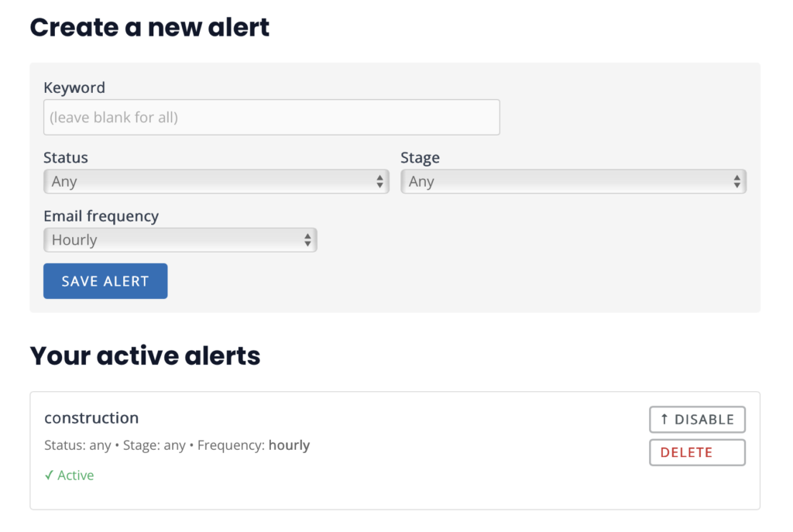Click the Status label above the dropdown
This screenshot has height=532, width=793.
[66, 158]
